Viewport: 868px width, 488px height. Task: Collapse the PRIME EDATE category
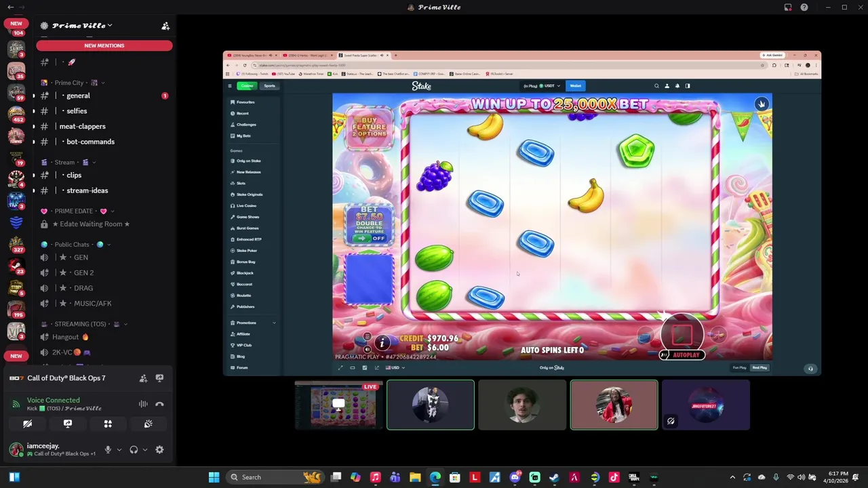tap(77, 211)
